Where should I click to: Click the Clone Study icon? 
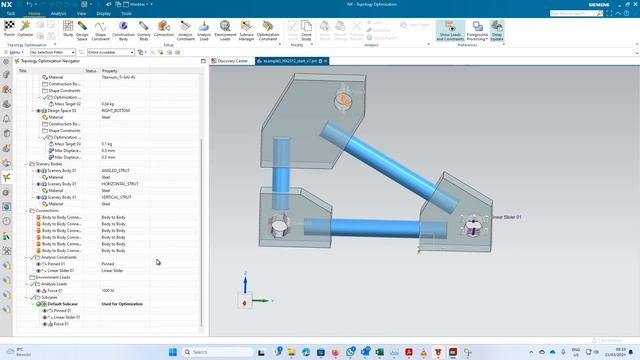pos(306,27)
